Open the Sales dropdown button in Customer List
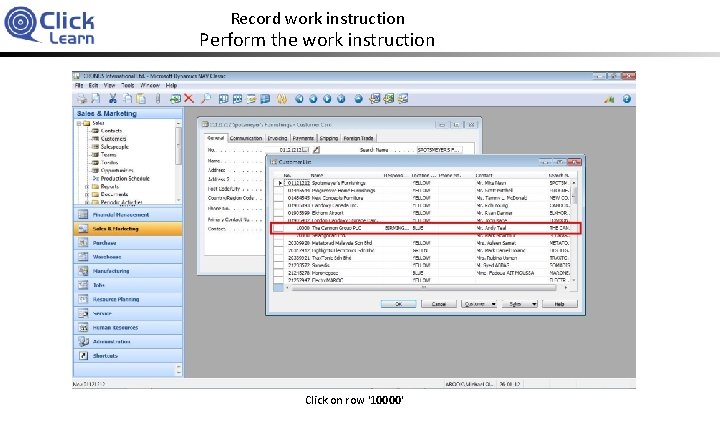This screenshot has height=437, width=720. [x=519, y=304]
